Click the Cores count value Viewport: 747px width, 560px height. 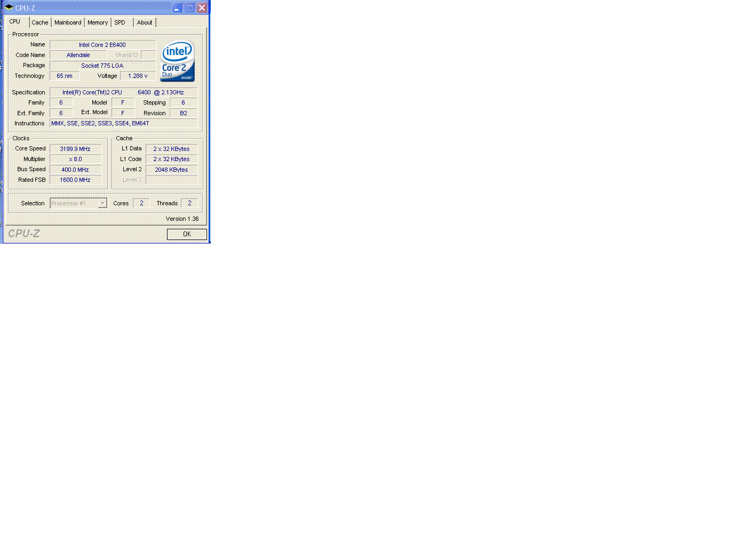click(141, 203)
